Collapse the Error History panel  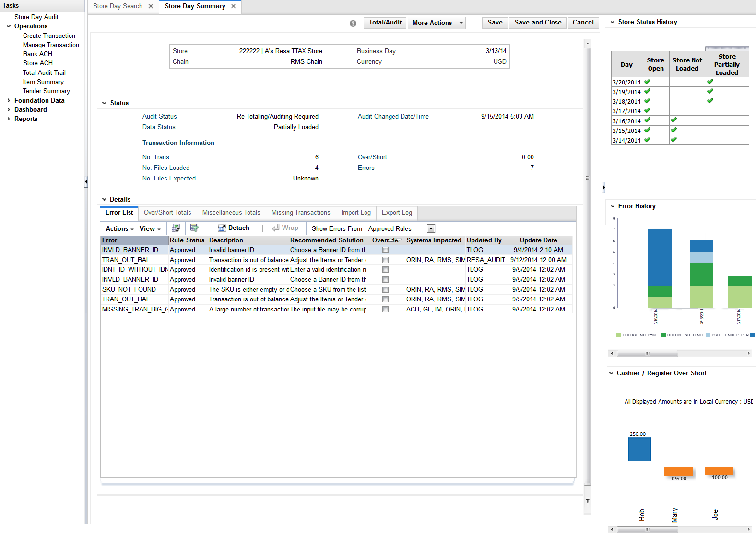pos(613,206)
